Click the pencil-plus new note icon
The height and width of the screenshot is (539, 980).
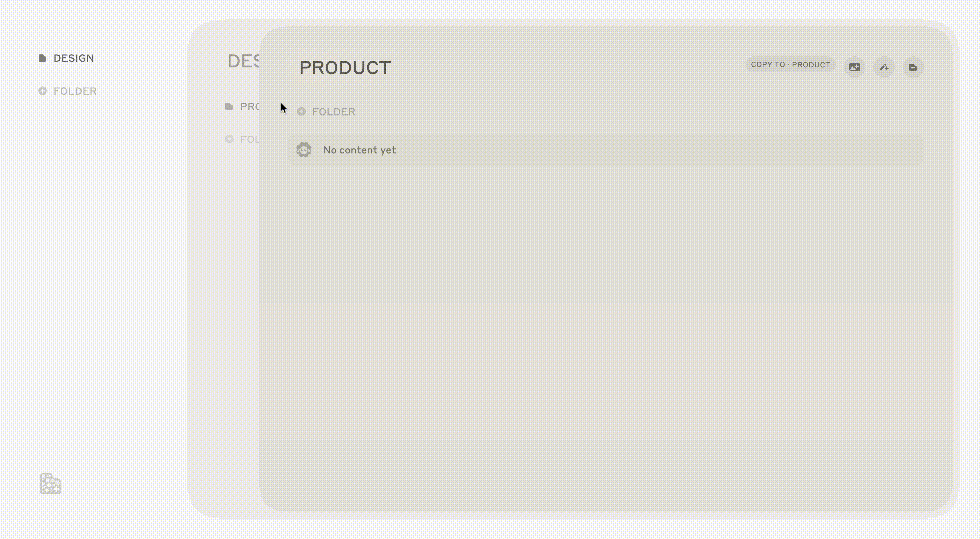[884, 67]
